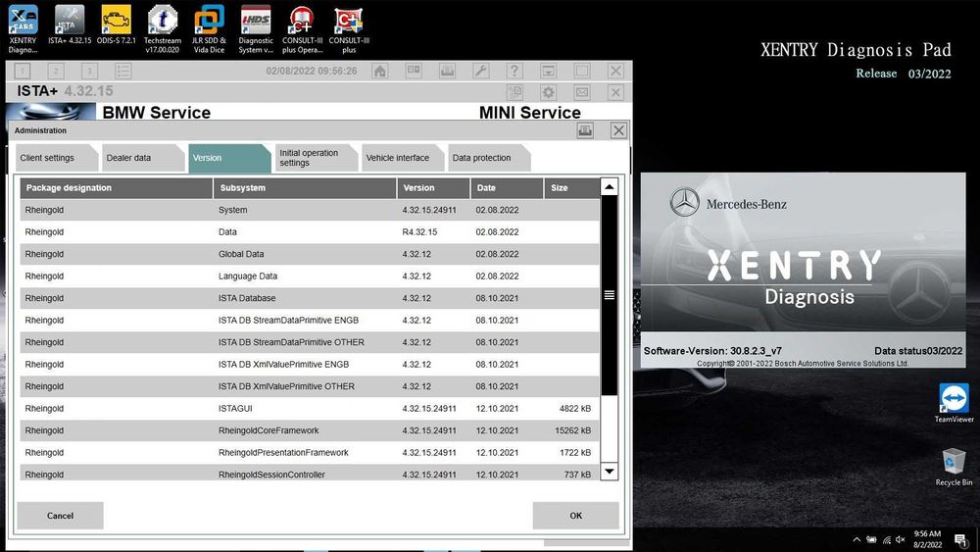Launch the CONSULT-III plus desktop icon
Image resolution: width=980 pixels, height=552 pixels.
349,28
